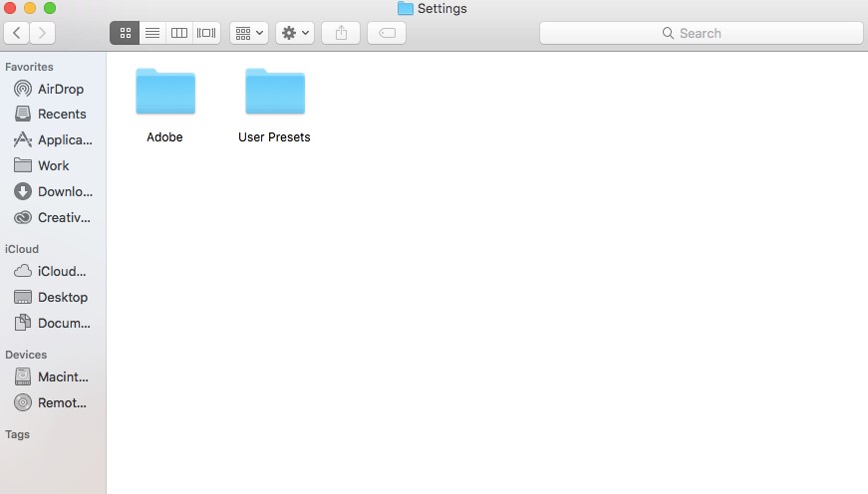Click in the Search field
The height and width of the screenshot is (494, 868).
(701, 33)
